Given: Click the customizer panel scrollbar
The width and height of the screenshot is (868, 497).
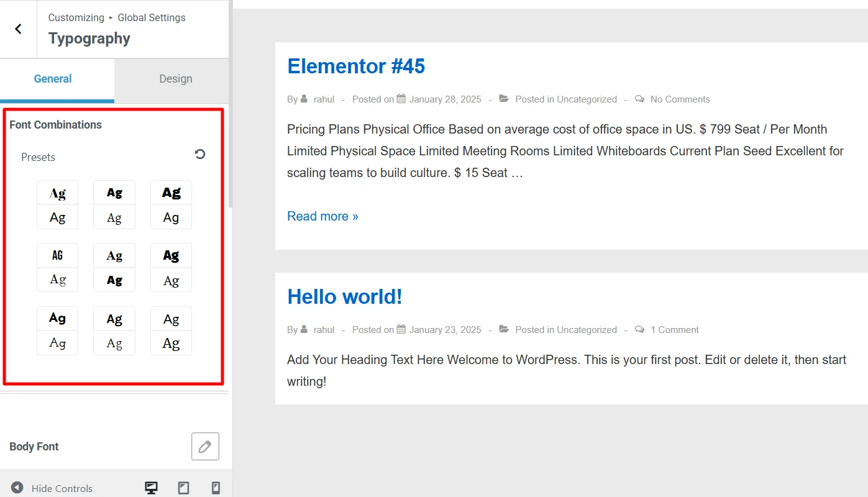Looking at the screenshot, I should [231, 104].
